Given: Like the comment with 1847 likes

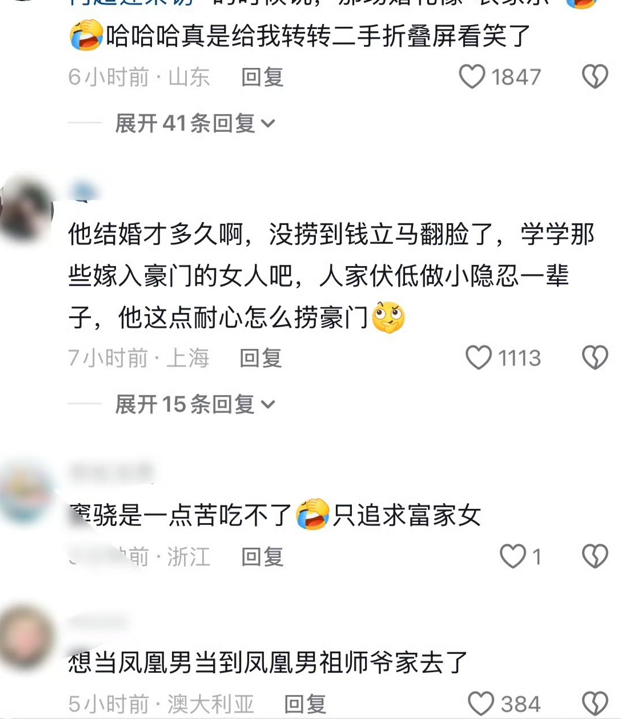Looking at the screenshot, I should (x=472, y=77).
